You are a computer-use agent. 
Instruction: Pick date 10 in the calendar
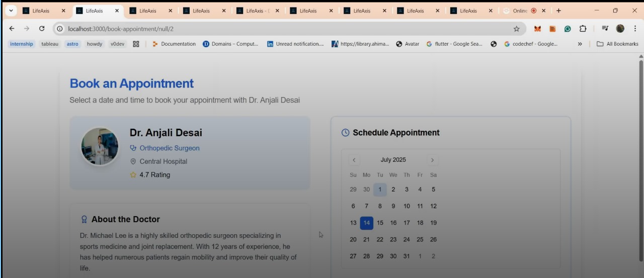click(407, 206)
